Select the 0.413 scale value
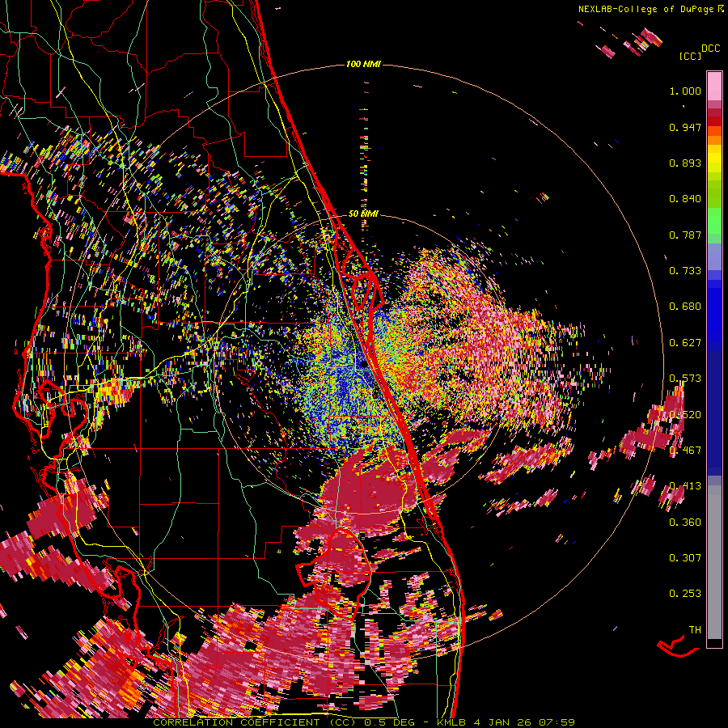The image size is (728, 728). point(685,486)
